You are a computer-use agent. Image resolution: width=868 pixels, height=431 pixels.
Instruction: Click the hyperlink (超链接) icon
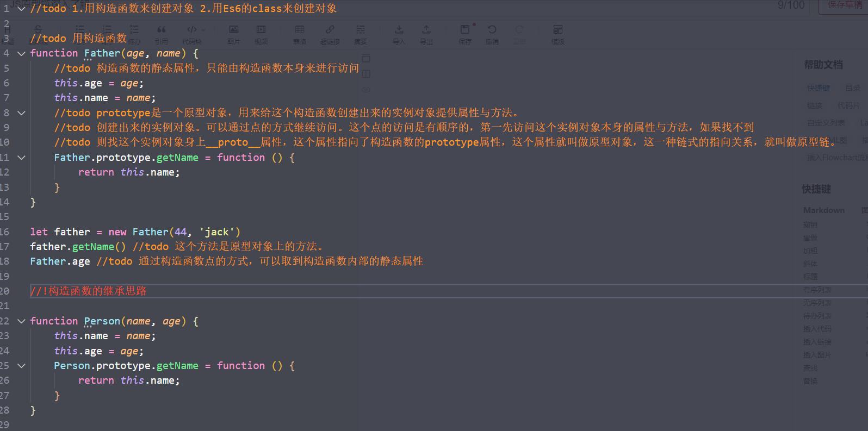(330, 29)
